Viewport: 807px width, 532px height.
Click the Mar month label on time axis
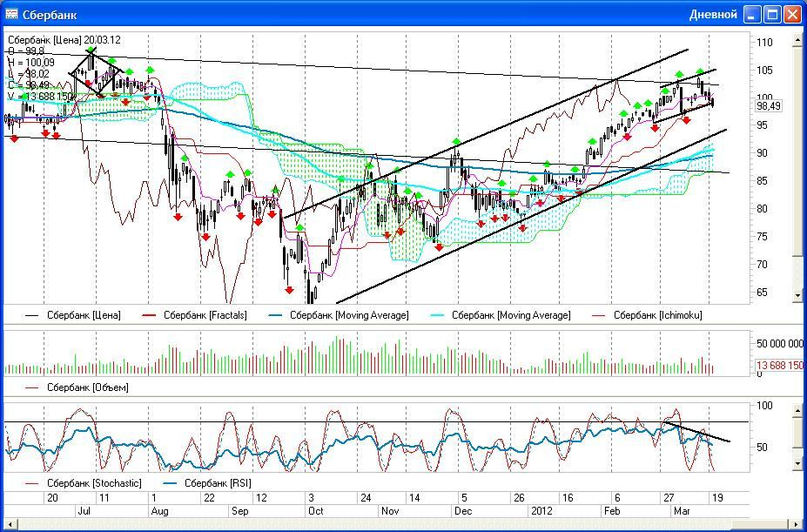682,511
